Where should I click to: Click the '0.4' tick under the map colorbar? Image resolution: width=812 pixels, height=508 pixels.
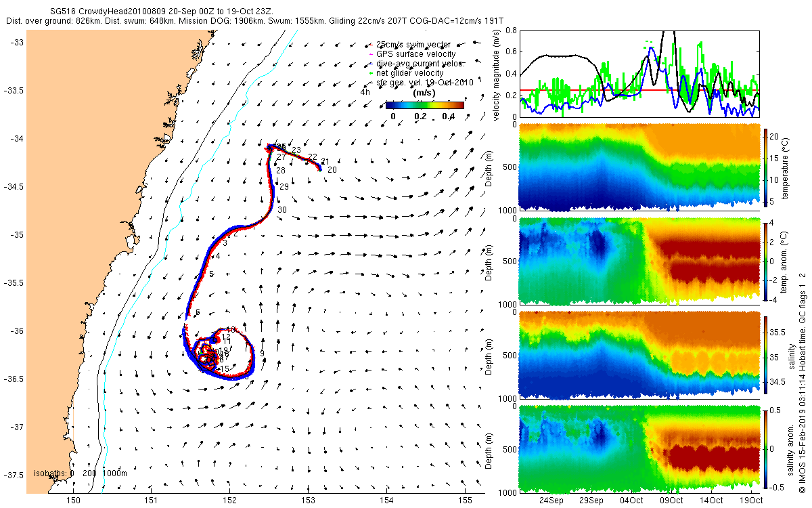(447, 117)
